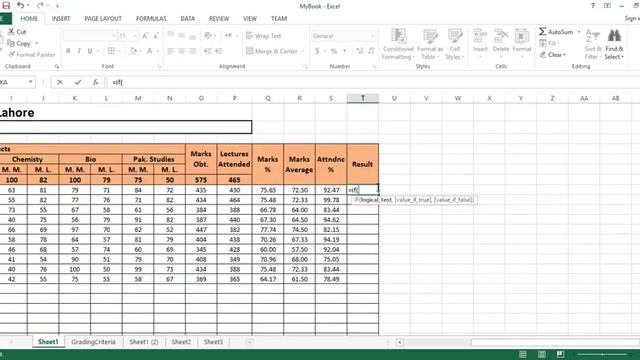The width and height of the screenshot is (640, 360).
Task: Toggle Italic formatting
Action: click(79, 51)
